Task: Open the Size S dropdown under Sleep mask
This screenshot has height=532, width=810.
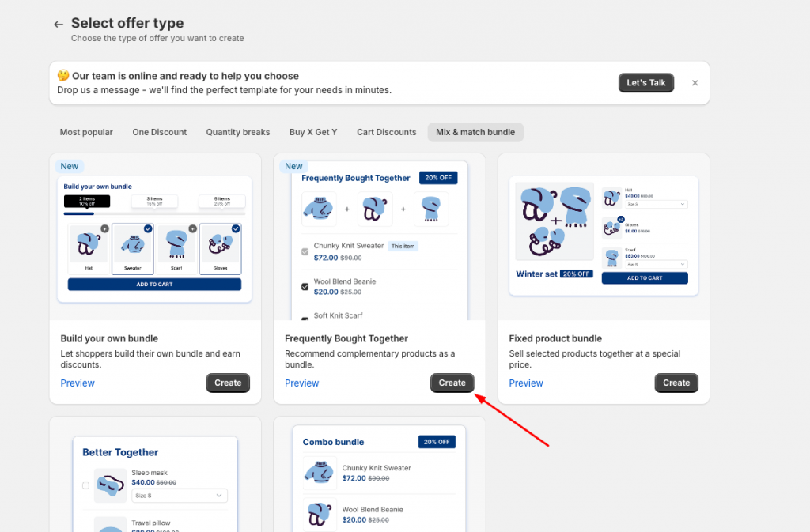Action: (x=180, y=496)
